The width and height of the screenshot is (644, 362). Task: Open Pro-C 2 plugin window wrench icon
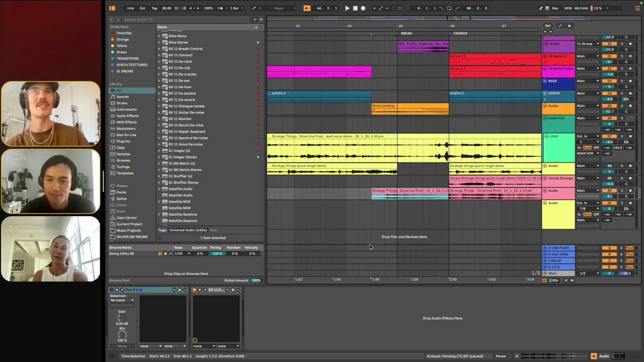tap(122, 290)
